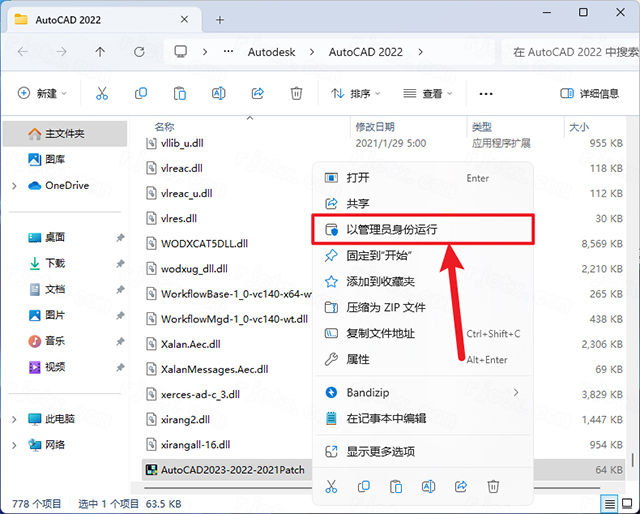
Task: Choose 固定到"开始" in the context menu
Action: 423,256
